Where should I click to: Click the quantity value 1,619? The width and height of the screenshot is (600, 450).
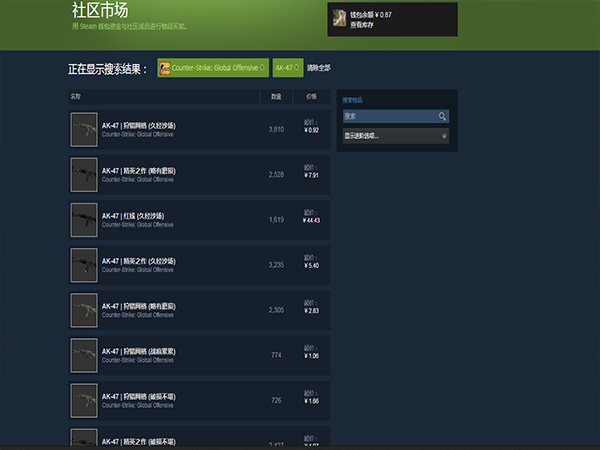coord(276,220)
